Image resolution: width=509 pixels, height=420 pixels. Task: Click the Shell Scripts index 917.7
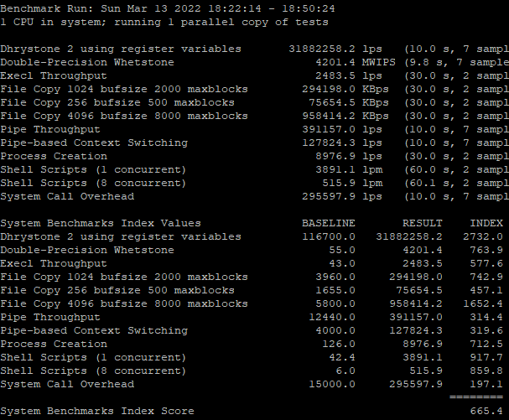[486, 358]
